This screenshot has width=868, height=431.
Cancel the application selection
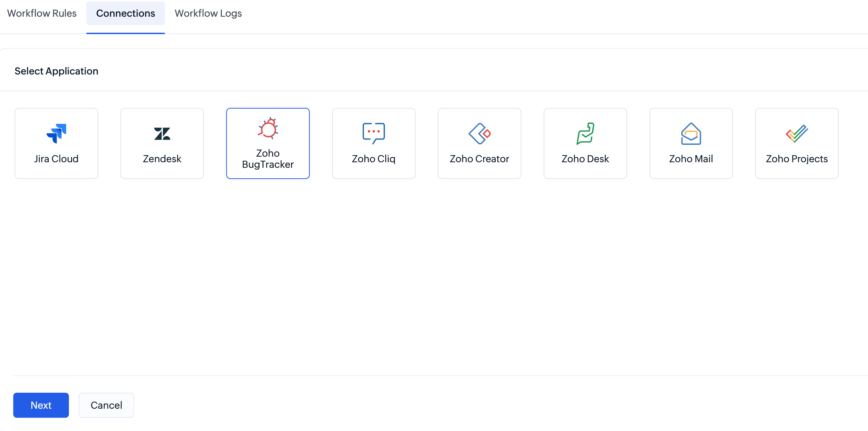click(x=106, y=405)
